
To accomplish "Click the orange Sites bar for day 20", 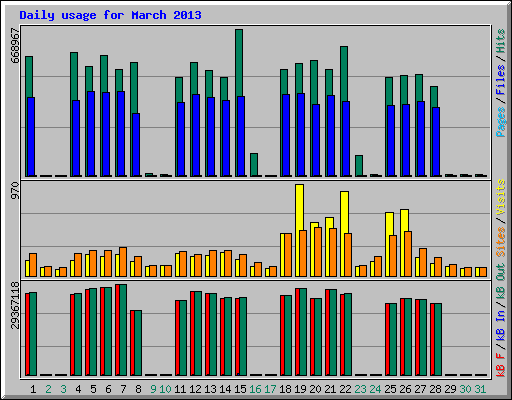I will click(x=318, y=252).
